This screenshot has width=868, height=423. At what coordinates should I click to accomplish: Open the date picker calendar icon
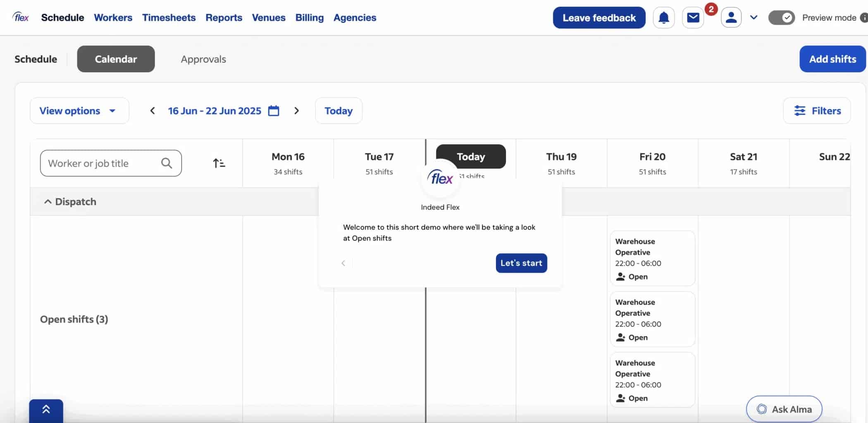coord(274,111)
